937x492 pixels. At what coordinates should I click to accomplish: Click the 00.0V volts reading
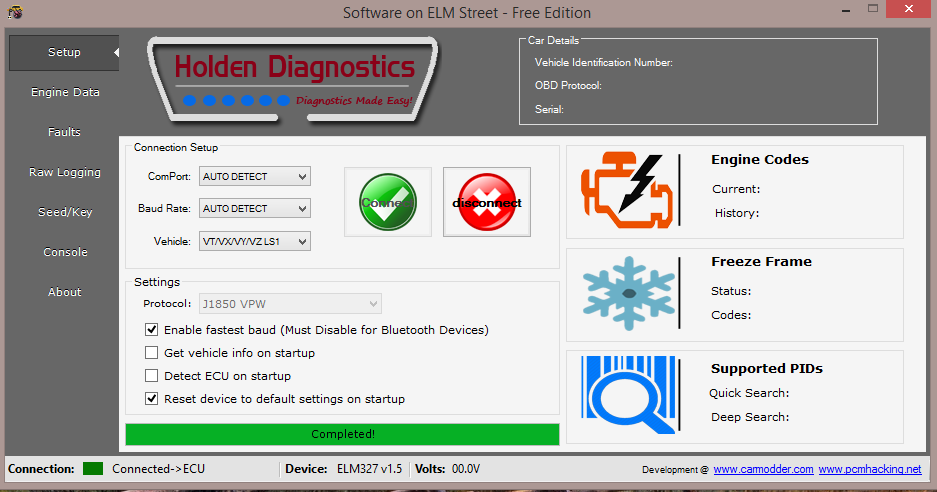click(466, 469)
